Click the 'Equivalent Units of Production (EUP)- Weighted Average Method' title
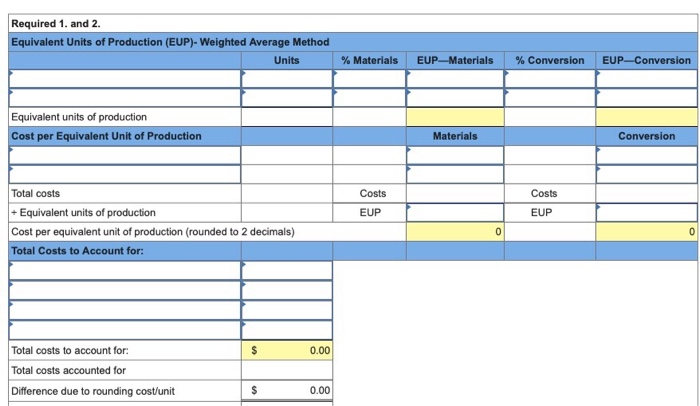Viewport: 700px width, 406px height. [170, 42]
